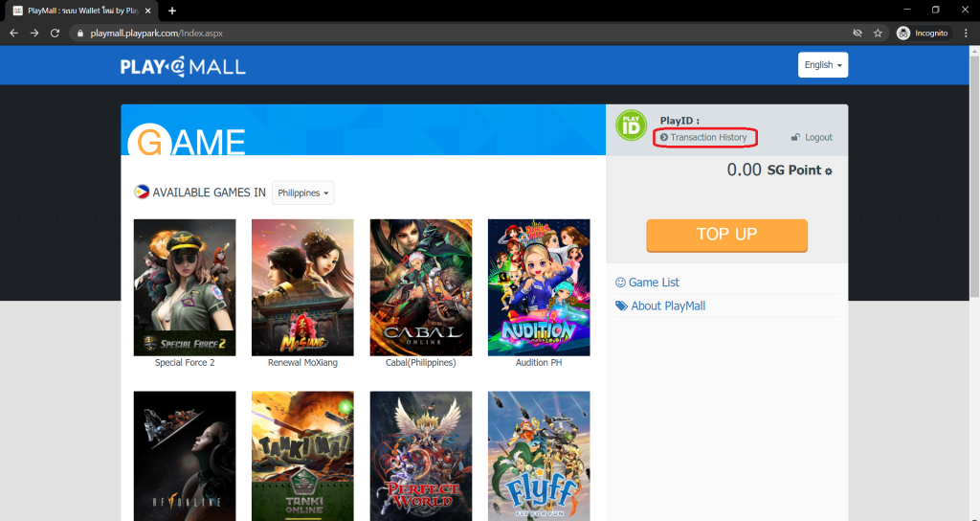Bookmark this page with the star icon
This screenshot has height=521, width=980.
point(878,33)
